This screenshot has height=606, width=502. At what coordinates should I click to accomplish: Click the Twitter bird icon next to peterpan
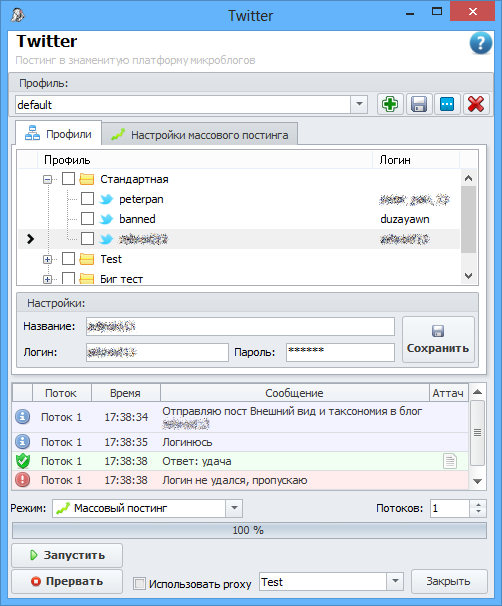tap(106, 199)
